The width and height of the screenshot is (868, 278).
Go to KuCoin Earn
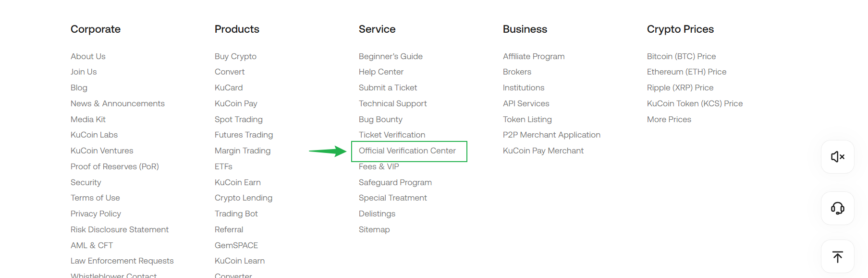click(237, 182)
